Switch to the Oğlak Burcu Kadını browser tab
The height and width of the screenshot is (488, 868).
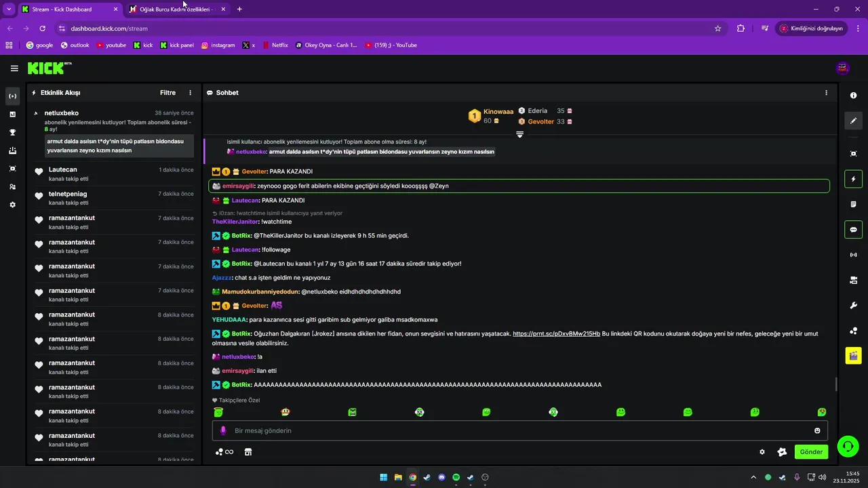tap(176, 9)
